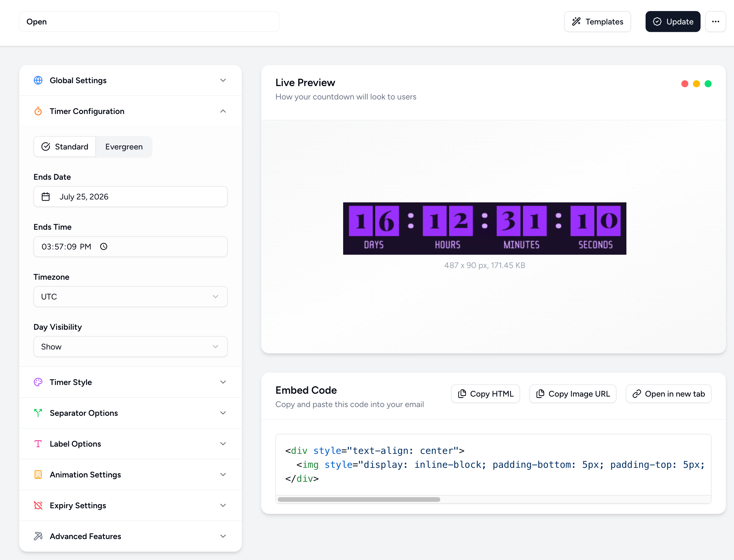Open the Ends Date picker July 25, 2026
This screenshot has width=734, height=560.
[x=130, y=197]
